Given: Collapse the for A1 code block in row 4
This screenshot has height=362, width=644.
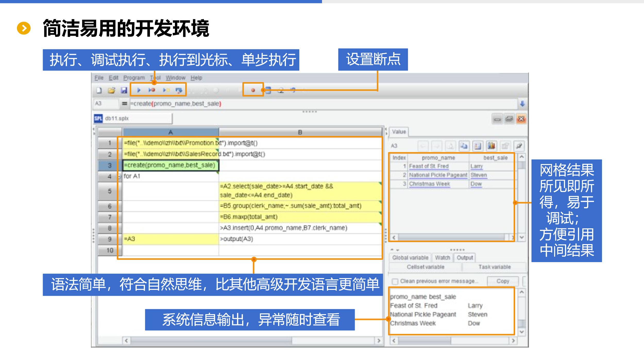Looking at the screenshot, I should point(120,176).
